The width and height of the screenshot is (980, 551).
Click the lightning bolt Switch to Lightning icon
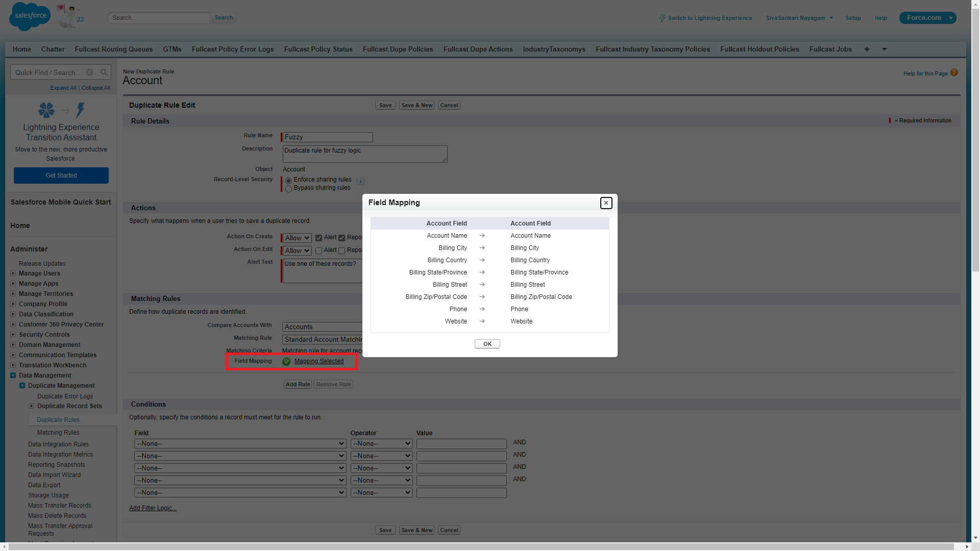[663, 18]
